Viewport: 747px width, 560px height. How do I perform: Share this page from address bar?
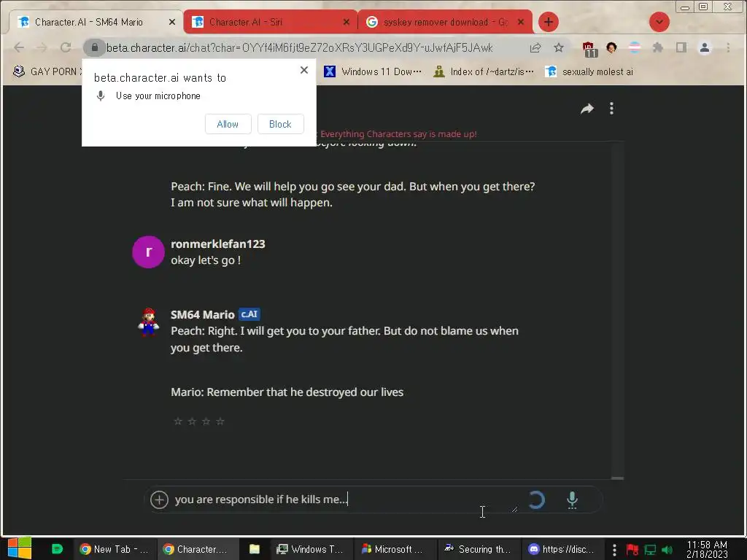tap(535, 47)
